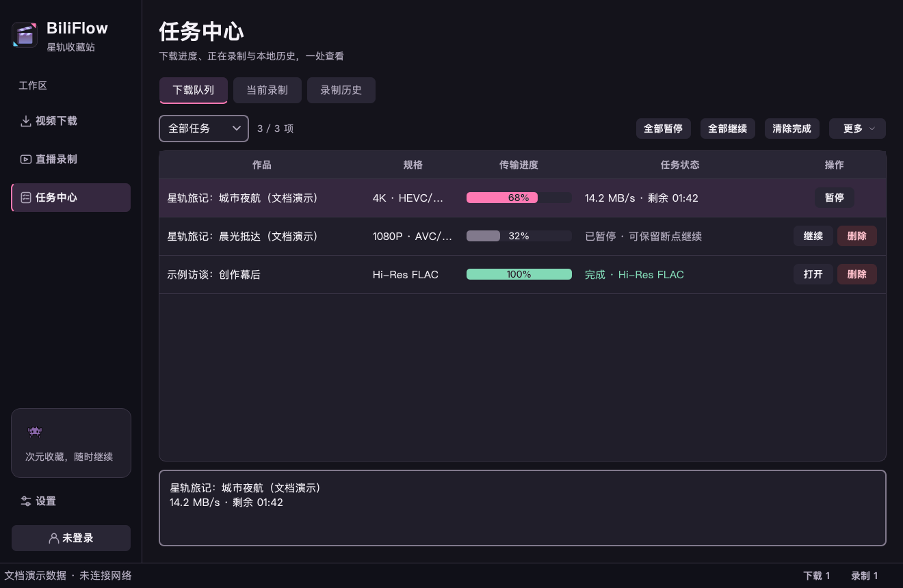The width and height of the screenshot is (903, 588).
Task: Click the detail panel showing 城市夜航 info
Action: tap(523, 508)
